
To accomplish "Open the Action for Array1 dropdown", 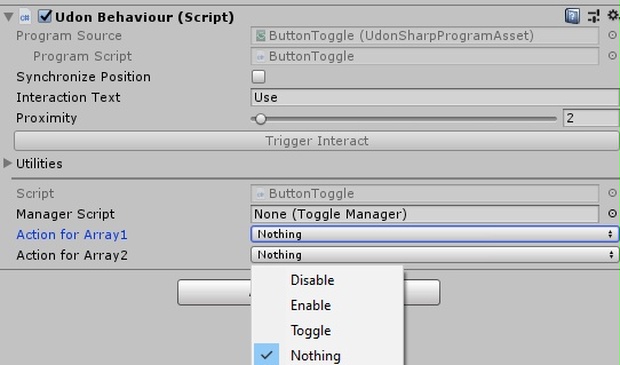I will [x=434, y=234].
